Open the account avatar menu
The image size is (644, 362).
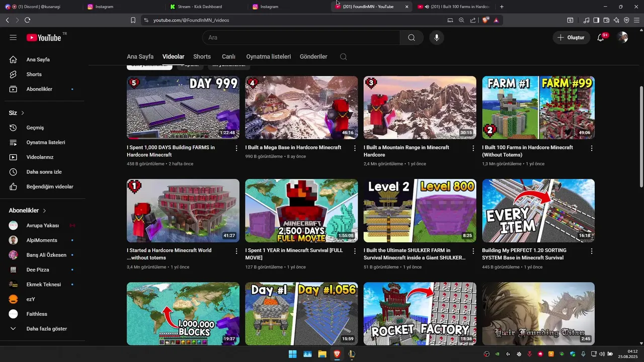tap(622, 38)
